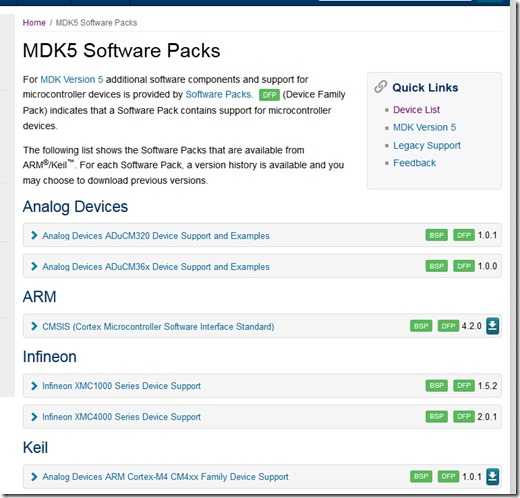Click the BSP badge on ADuCM320 row
This screenshot has height=498, width=520.
[436, 235]
